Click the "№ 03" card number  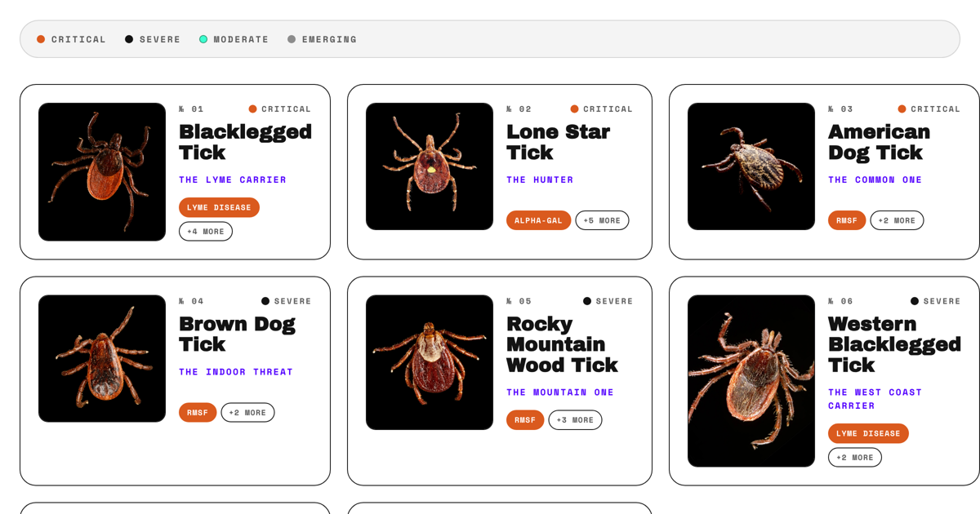pyautogui.click(x=840, y=109)
